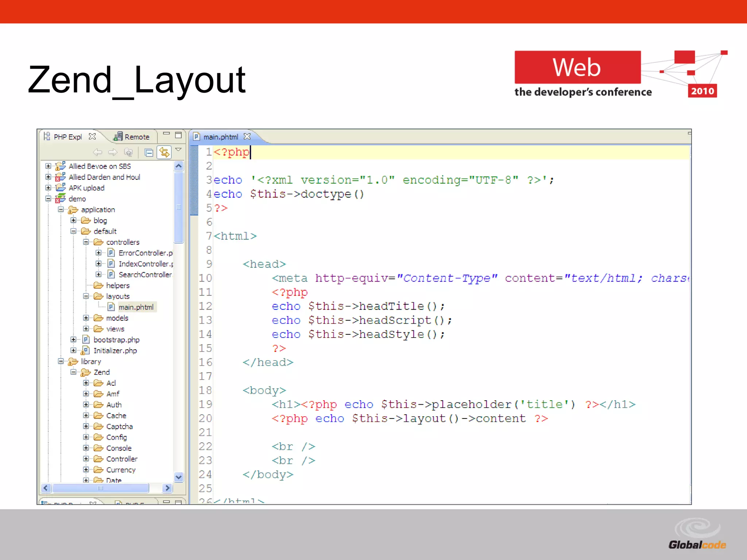Viewport: 747px width, 560px height.
Task: Select the Allied Bevoe on SBS project icon
Action: pyautogui.click(x=60, y=166)
